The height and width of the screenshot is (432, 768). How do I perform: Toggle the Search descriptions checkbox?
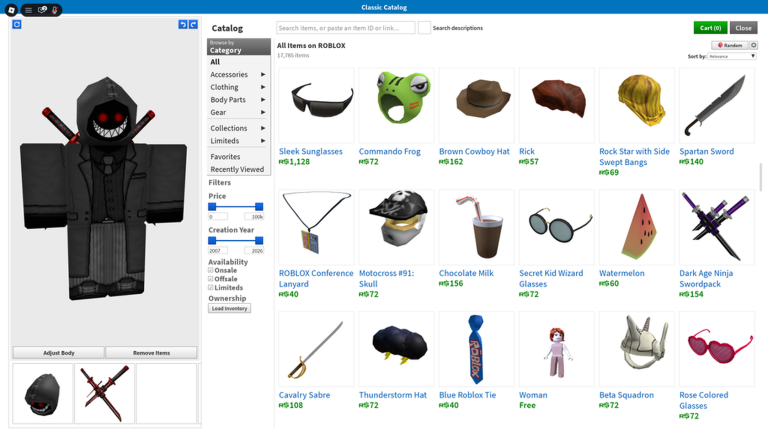(x=424, y=28)
